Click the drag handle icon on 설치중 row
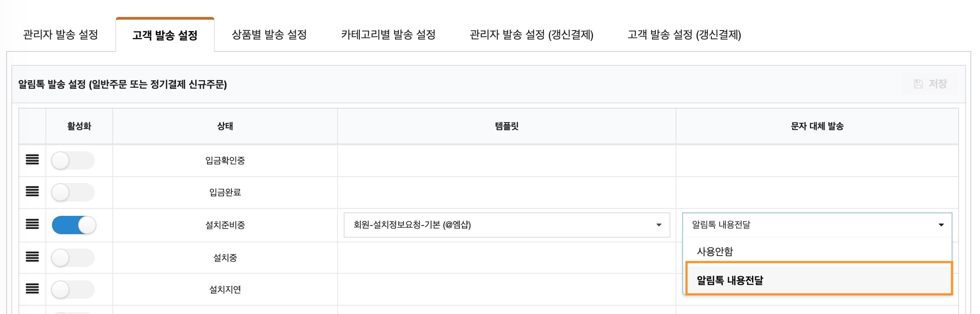 [x=33, y=257]
